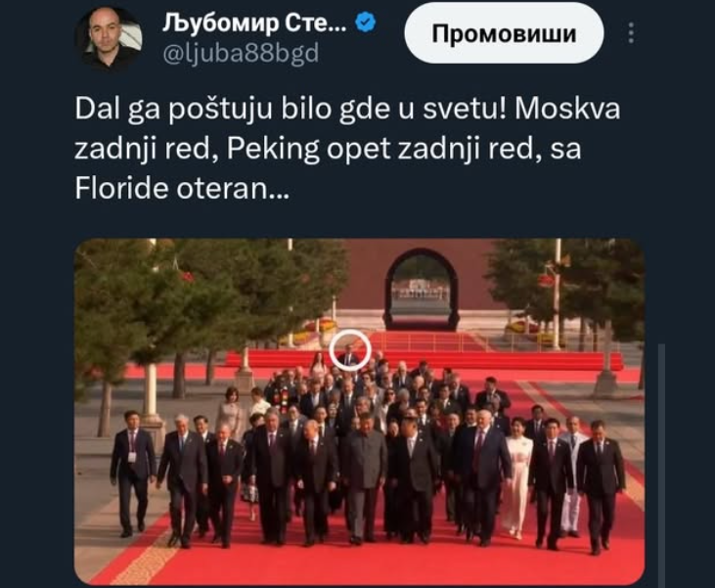This screenshot has width=715, height=588.
Task: Open the author's profile avatar photo
Action: [x=109, y=37]
